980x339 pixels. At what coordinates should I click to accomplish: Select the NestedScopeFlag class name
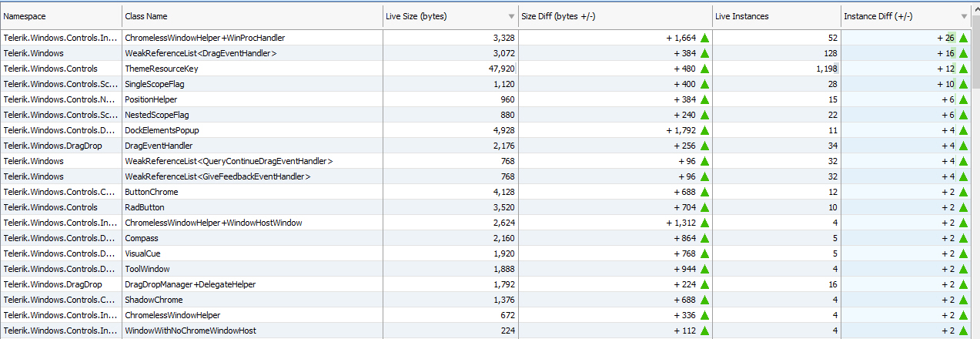tap(157, 115)
